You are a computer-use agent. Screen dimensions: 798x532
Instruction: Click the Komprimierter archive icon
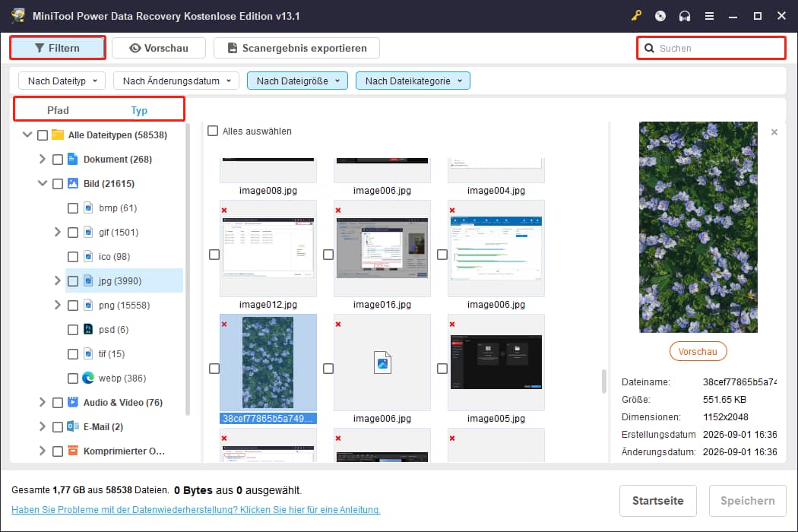73,451
